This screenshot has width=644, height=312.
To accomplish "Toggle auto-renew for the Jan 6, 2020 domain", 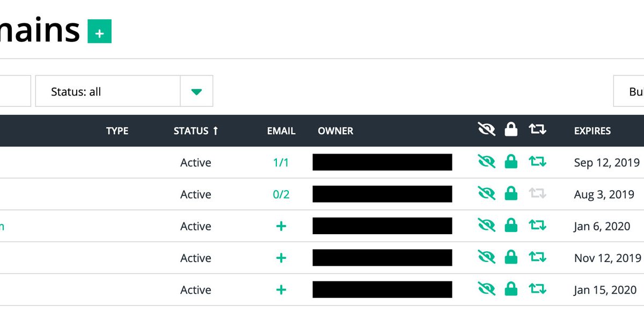I will (537, 226).
